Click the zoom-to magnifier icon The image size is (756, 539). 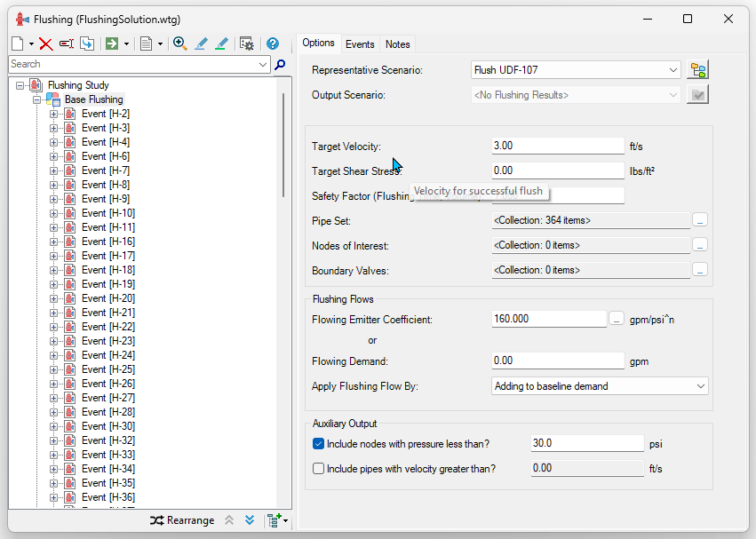pos(179,44)
